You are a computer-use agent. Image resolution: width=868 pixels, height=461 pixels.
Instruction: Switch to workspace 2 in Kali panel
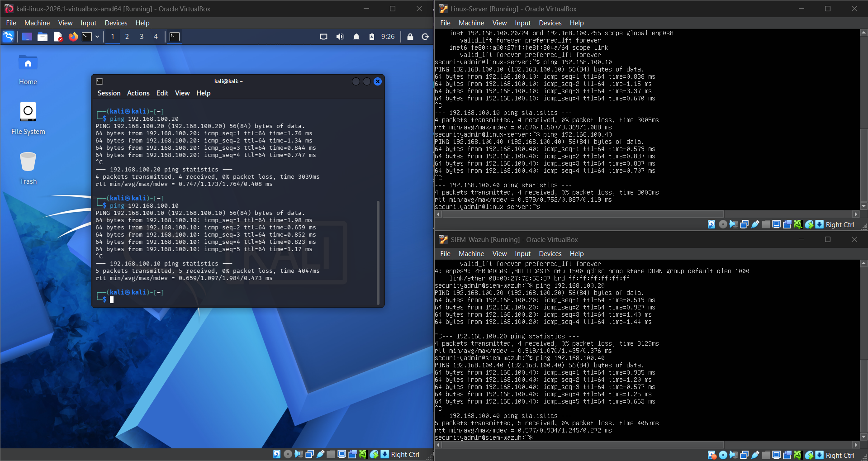pyautogui.click(x=127, y=37)
